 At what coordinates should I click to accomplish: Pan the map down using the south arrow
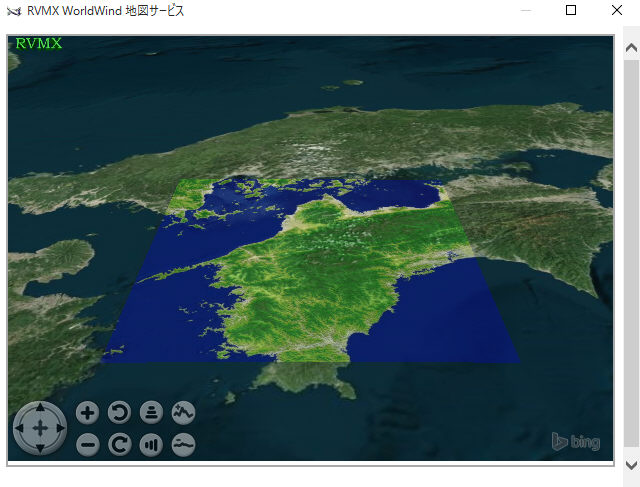40,448
